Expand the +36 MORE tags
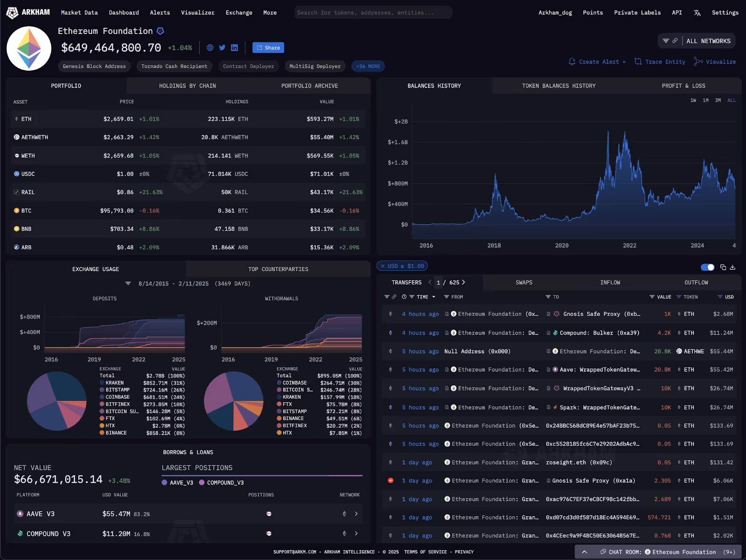The height and width of the screenshot is (560, 746). 368,67
